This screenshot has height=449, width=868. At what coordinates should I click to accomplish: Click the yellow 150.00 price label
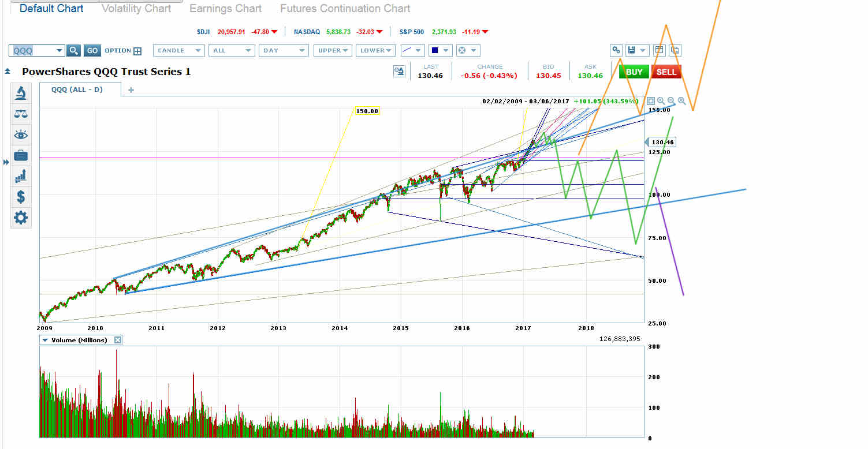[x=367, y=111]
